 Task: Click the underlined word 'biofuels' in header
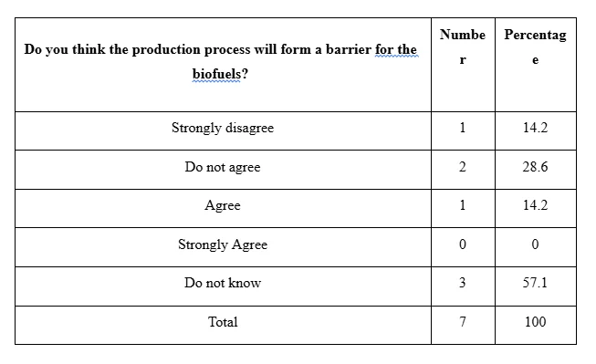[x=216, y=74]
